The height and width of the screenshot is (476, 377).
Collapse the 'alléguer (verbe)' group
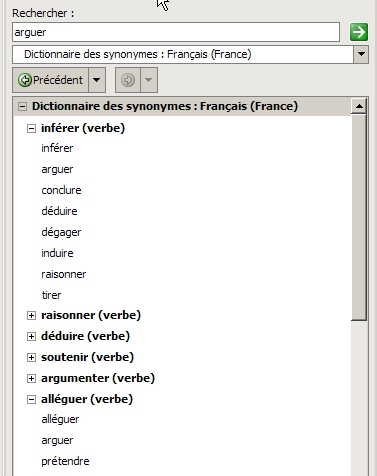click(x=31, y=399)
